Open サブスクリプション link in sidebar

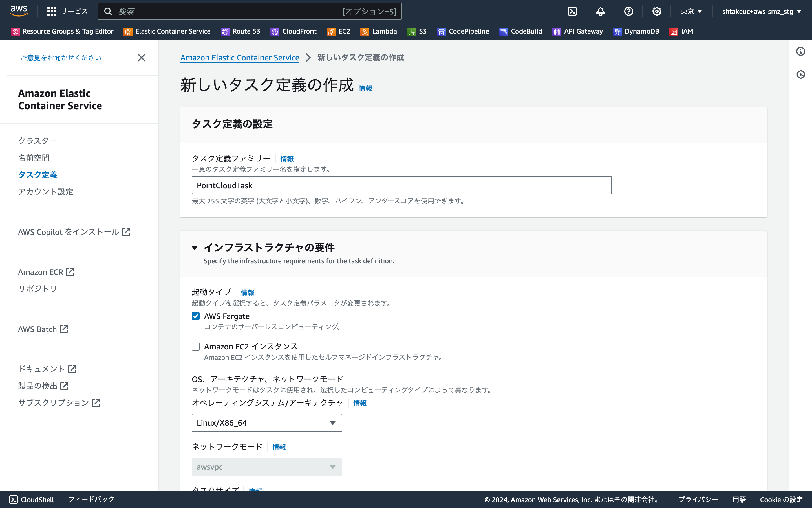click(x=59, y=402)
